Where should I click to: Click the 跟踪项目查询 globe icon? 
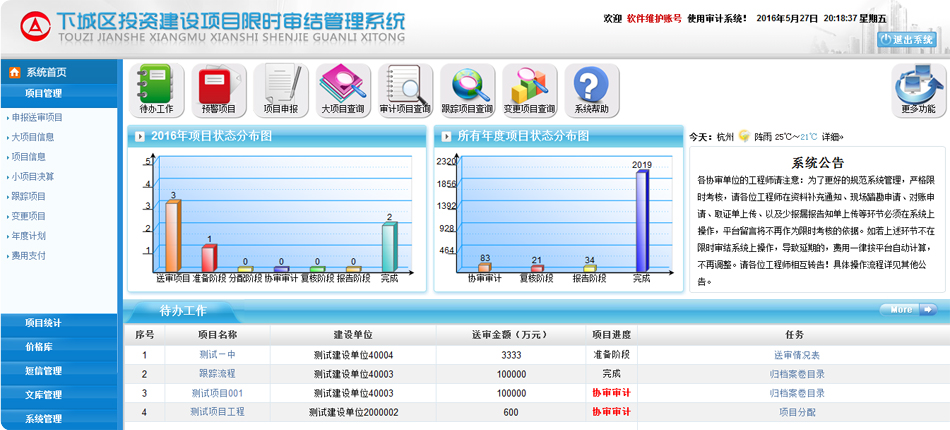(467, 88)
